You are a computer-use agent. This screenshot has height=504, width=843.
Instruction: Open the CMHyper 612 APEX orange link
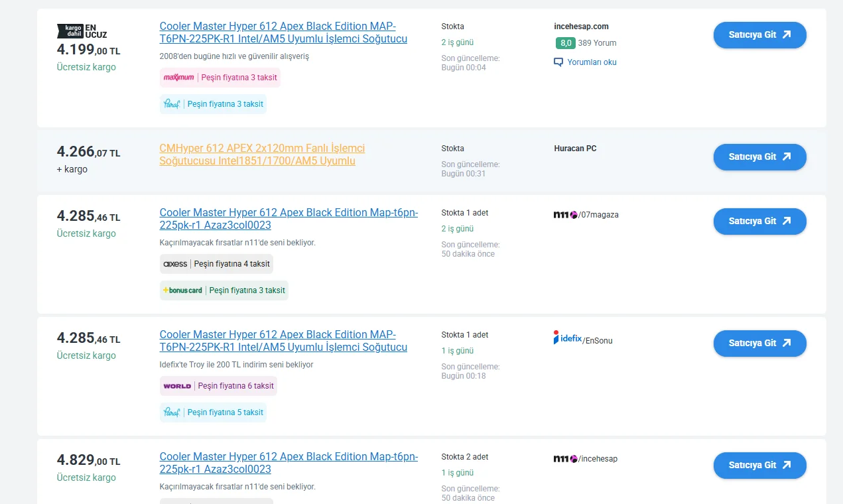coord(262,155)
